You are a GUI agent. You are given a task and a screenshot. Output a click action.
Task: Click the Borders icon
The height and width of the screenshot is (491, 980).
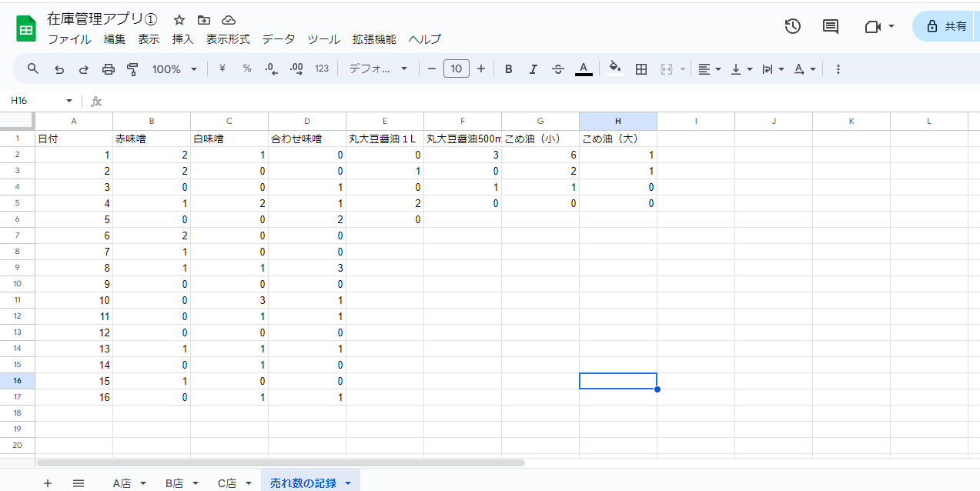click(641, 68)
